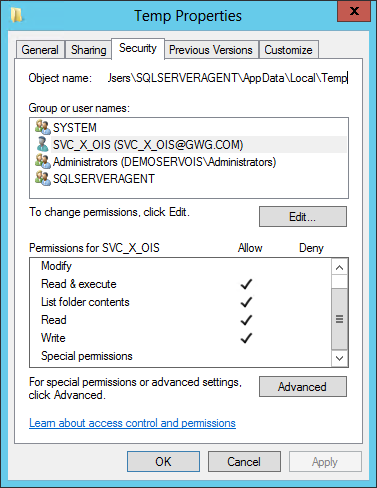Click the folder icon in title bar
This screenshot has width=377, height=488.
pos(16,15)
